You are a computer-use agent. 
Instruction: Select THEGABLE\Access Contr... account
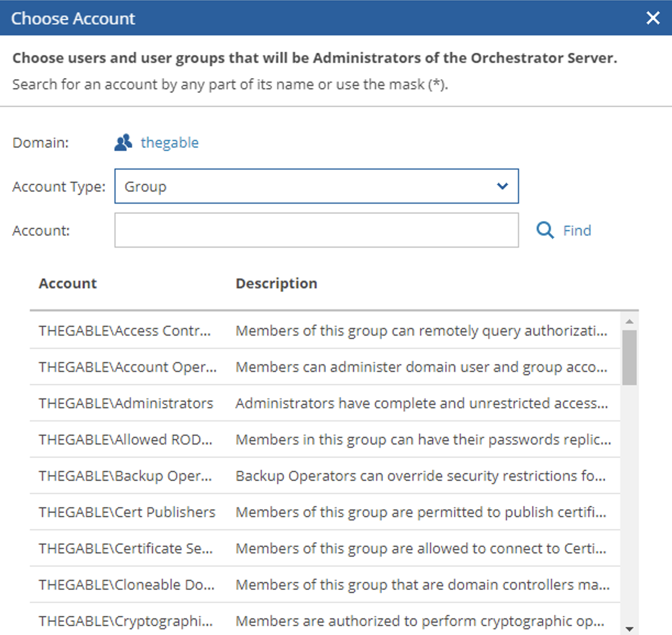(125, 331)
